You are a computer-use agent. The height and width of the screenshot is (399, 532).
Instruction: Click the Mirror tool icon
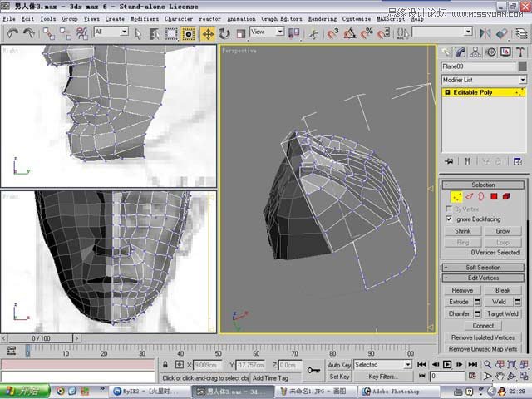pyautogui.click(x=485, y=33)
